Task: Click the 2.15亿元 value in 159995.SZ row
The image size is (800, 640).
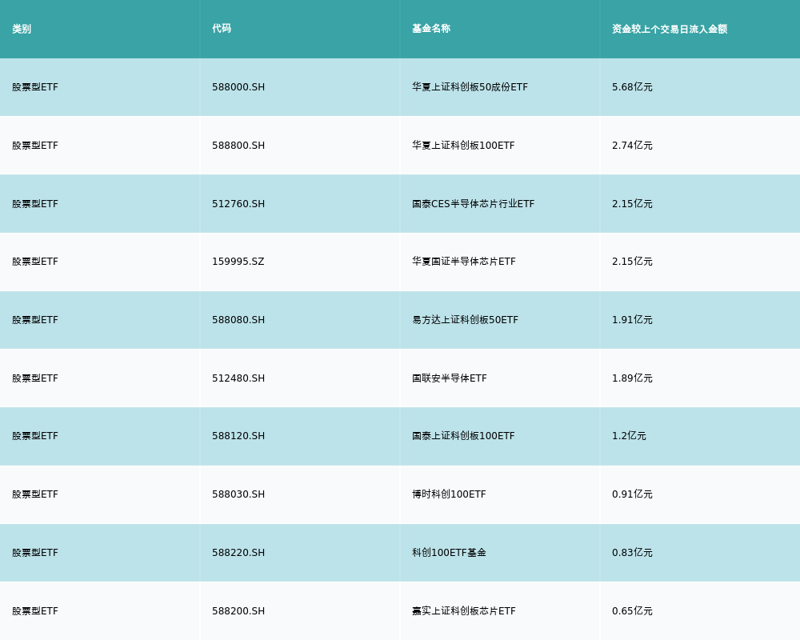Action: click(x=632, y=261)
